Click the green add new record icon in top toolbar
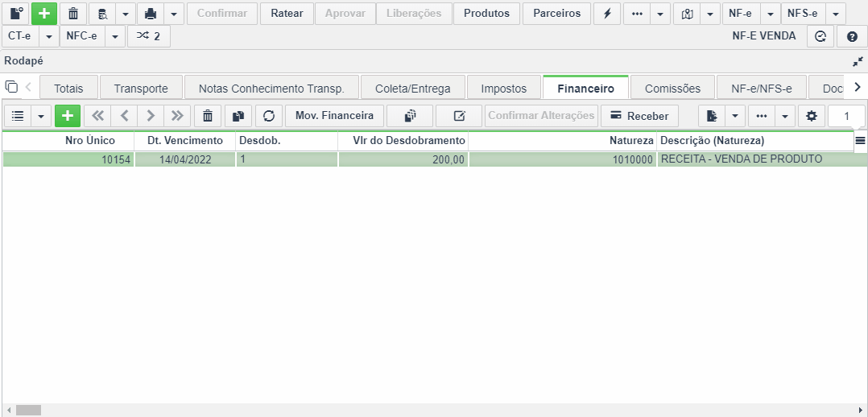The width and height of the screenshot is (868, 417). tap(44, 14)
